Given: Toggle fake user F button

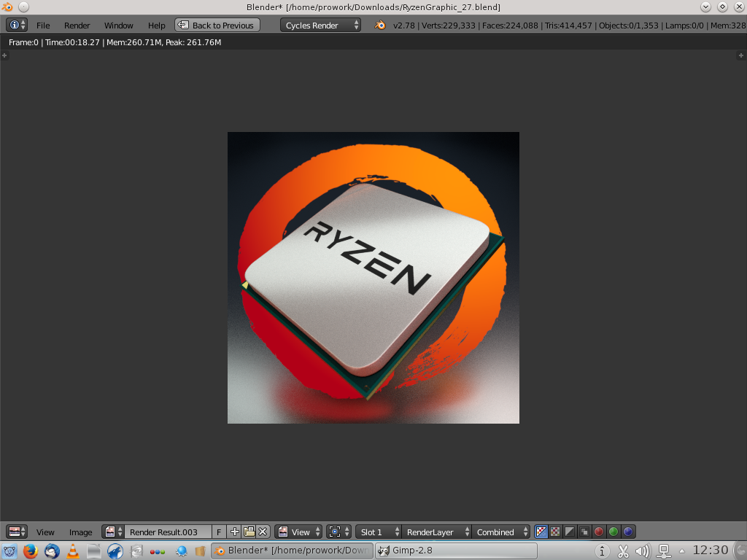Looking at the screenshot, I should click(x=219, y=532).
